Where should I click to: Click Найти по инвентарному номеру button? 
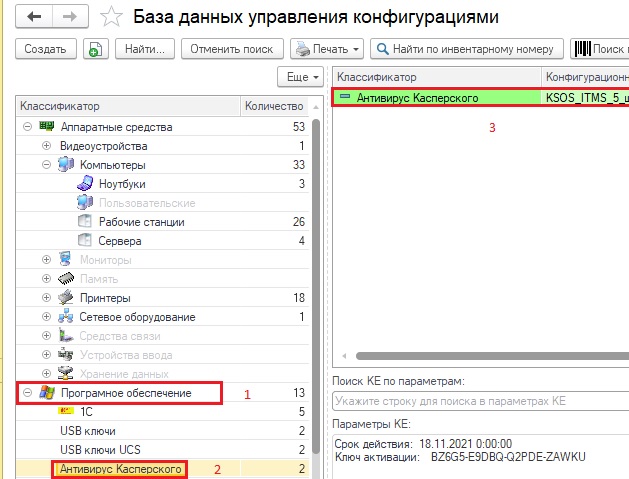coord(466,49)
